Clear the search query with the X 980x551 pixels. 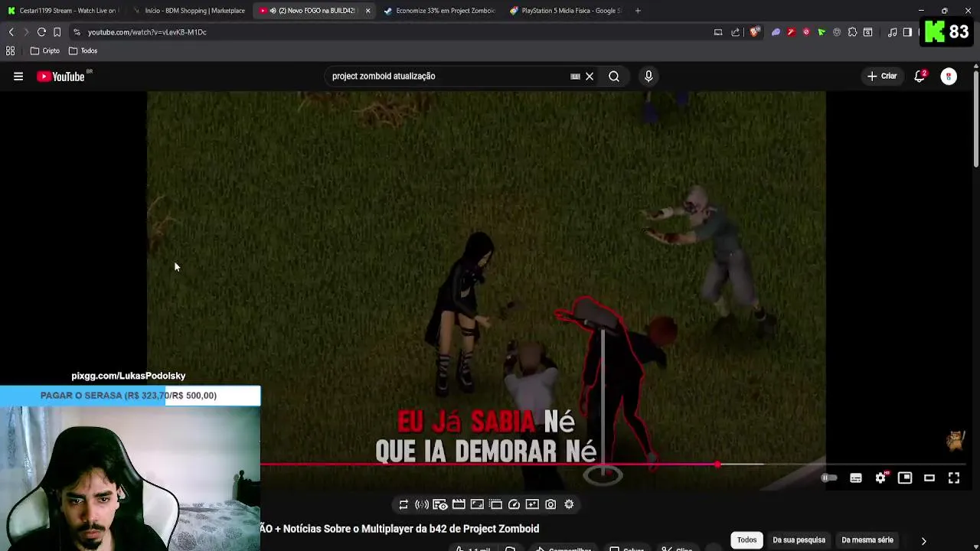tap(590, 77)
